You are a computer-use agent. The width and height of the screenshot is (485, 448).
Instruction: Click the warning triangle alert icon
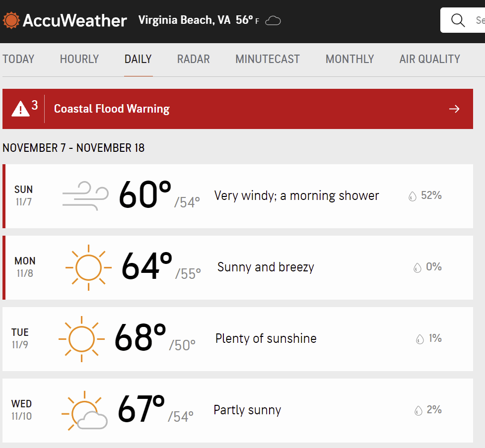click(x=21, y=108)
